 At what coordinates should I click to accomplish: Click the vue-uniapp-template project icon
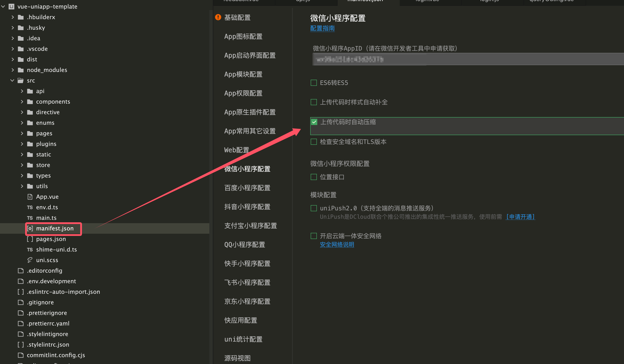point(11,7)
